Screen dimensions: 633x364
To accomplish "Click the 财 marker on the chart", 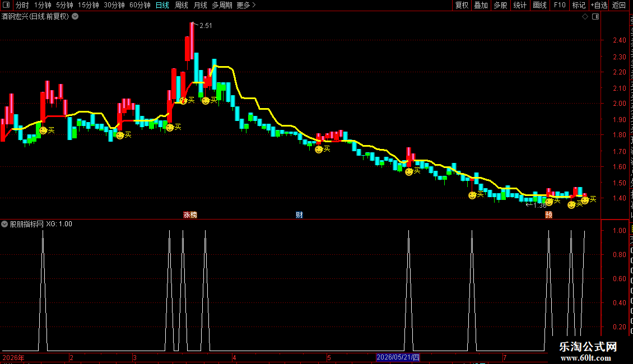I will point(299,214).
